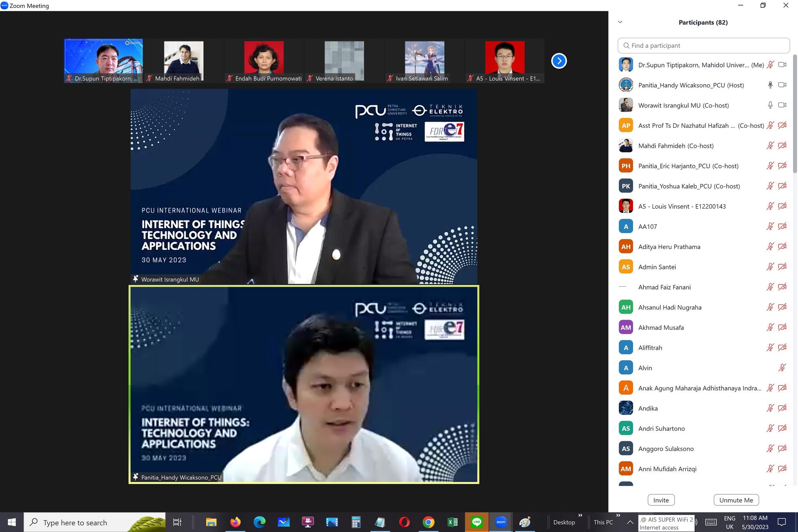Click the Find a participant search field
Screen dimensions: 798x532
click(x=703, y=46)
